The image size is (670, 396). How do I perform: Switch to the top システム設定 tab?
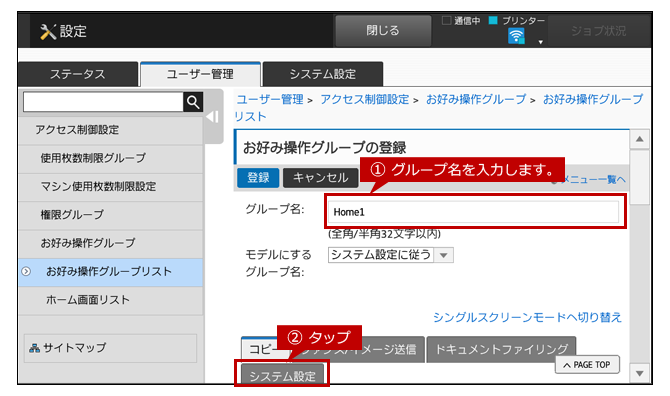click(x=323, y=74)
